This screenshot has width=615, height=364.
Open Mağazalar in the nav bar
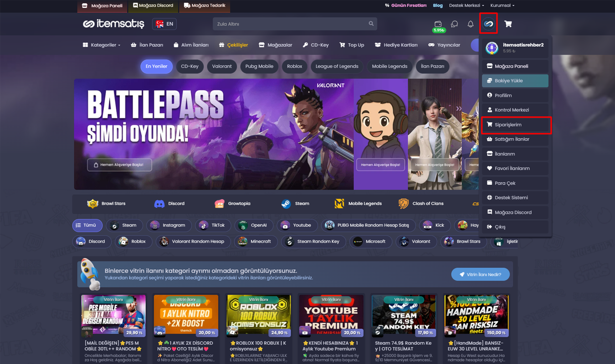tap(275, 45)
